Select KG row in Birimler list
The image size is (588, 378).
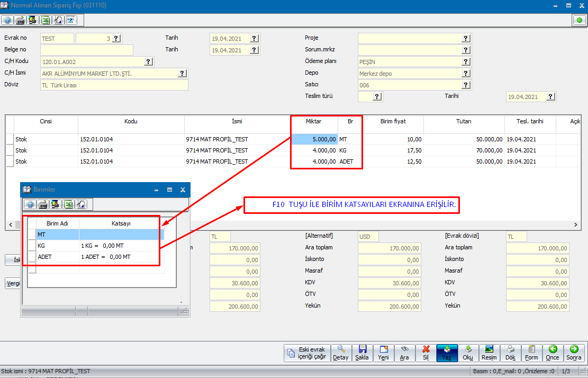click(99, 246)
